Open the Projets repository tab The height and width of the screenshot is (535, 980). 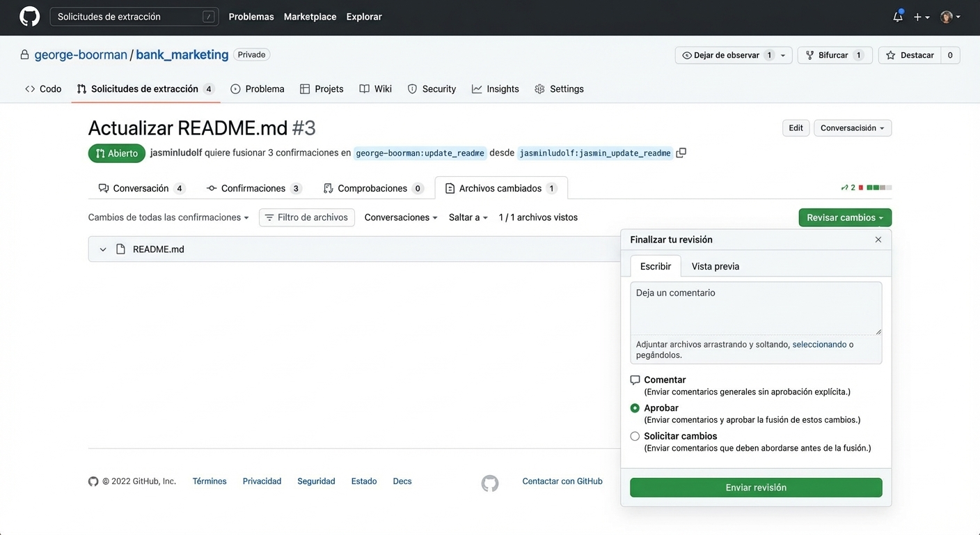tap(322, 89)
